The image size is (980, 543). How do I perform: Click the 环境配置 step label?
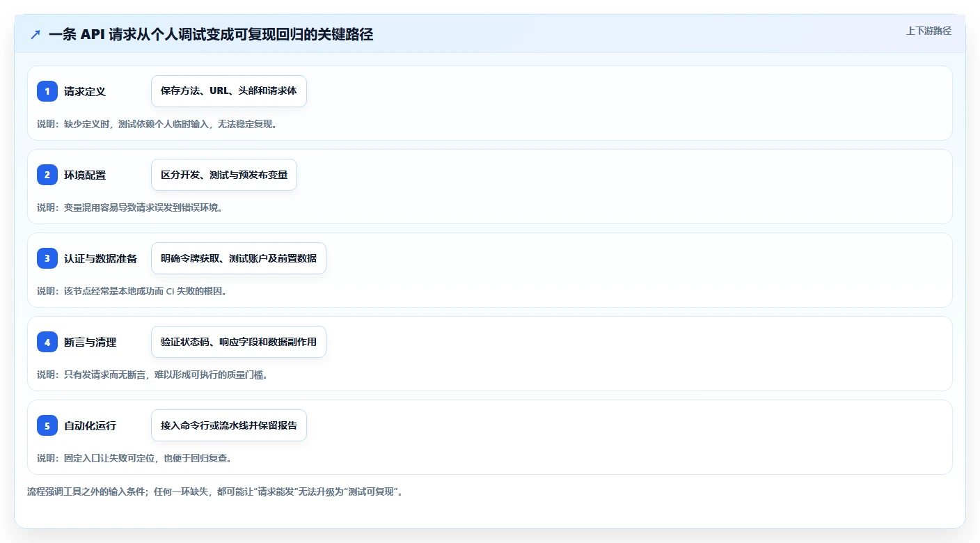(x=85, y=175)
